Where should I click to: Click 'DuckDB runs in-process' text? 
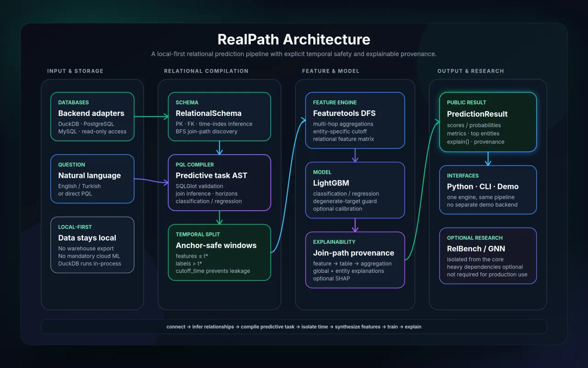click(90, 264)
